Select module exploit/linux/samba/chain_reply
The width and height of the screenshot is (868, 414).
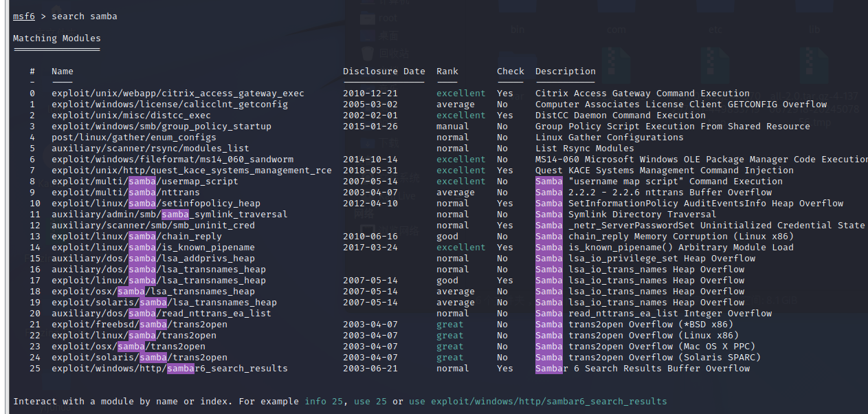(x=137, y=236)
